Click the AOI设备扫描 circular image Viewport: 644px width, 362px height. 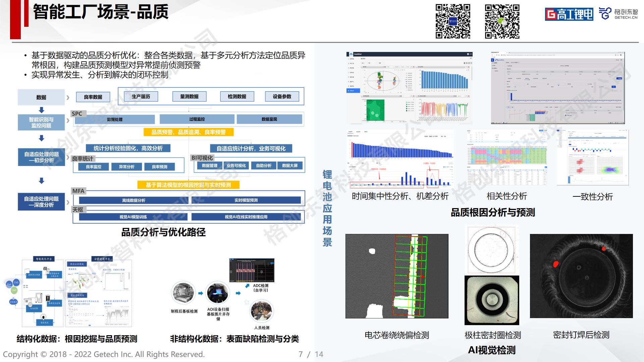[x=217, y=293]
